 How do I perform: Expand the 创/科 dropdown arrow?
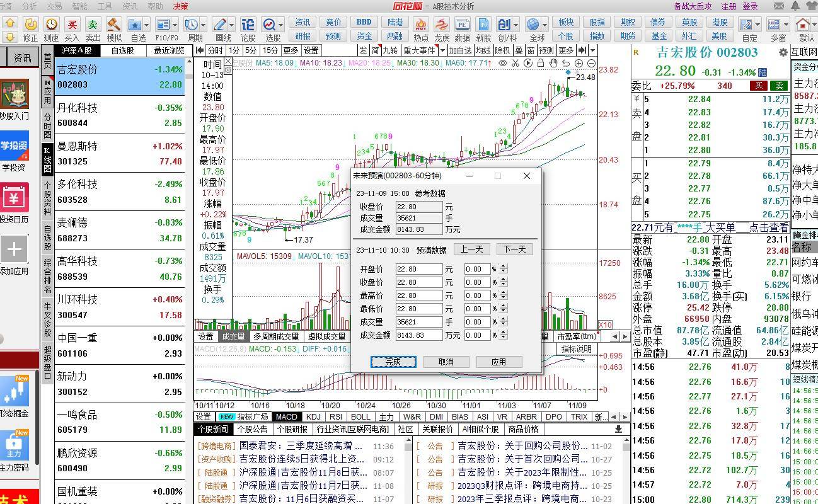coord(516,25)
